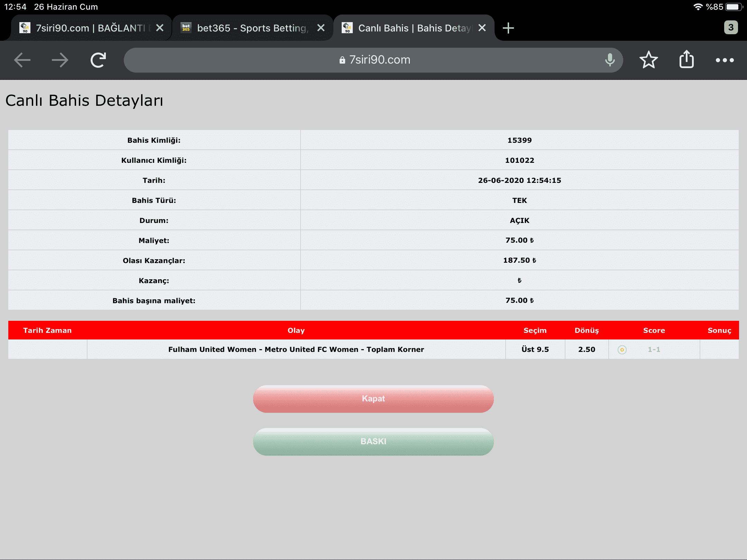Screen dimensions: 747x560
Task: Reload the page with the refresh icon
Action: [x=98, y=60]
